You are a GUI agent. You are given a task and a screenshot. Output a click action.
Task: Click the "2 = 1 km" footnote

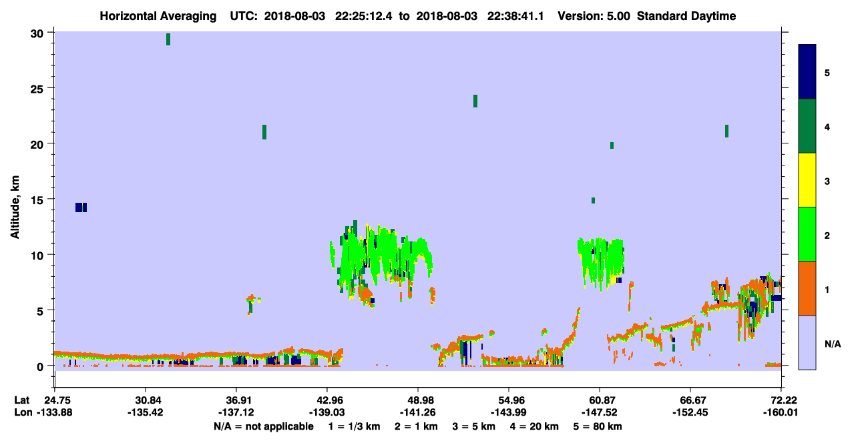click(417, 426)
